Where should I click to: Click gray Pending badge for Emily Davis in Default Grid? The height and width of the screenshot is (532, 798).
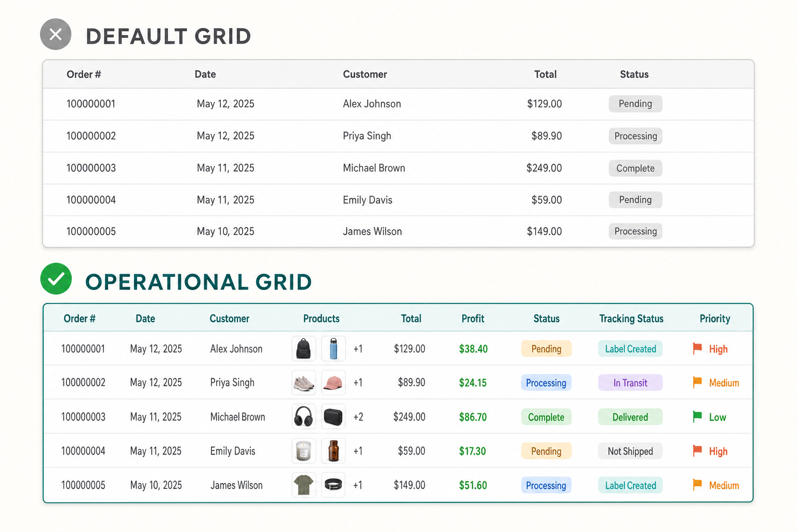[635, 200]
